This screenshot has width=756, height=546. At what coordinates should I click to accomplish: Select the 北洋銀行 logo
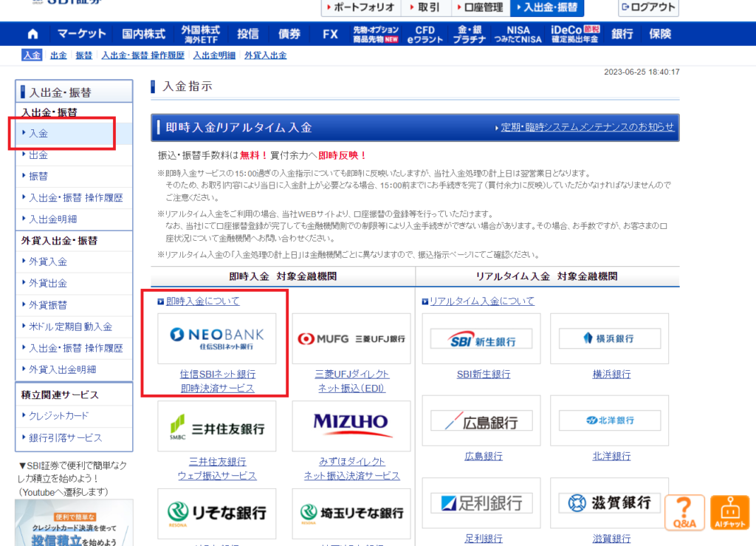point(609,420)
